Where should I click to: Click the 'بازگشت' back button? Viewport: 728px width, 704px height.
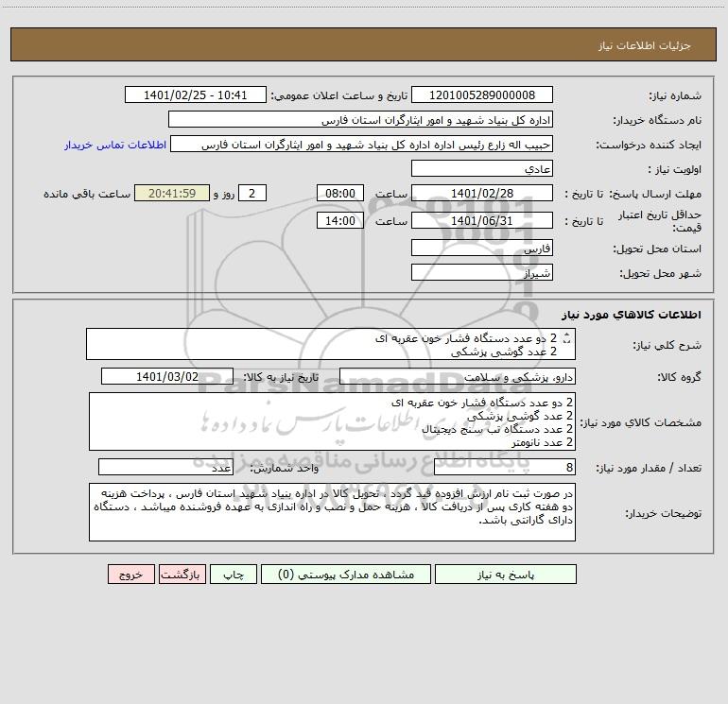tap(182, 575)
